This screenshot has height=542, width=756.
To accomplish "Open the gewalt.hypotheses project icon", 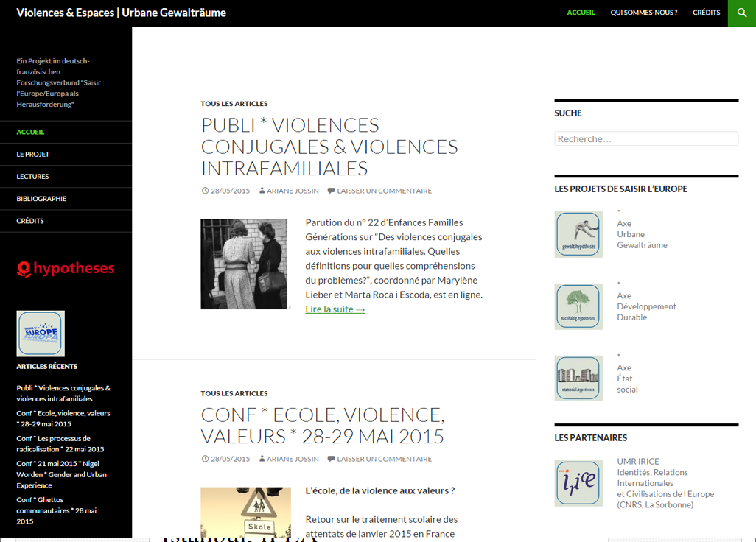I will pyautogui.click(x=578, y=234).
